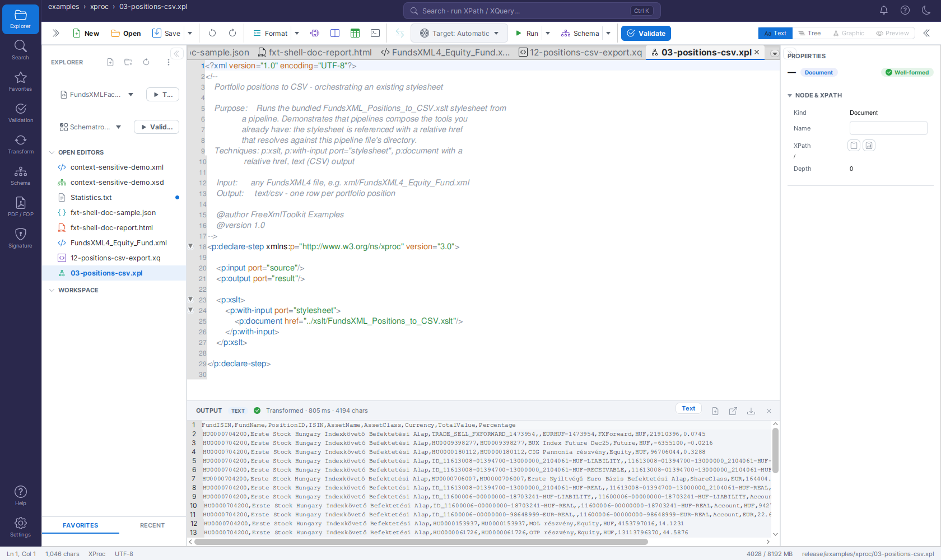Open the Target: Automatic dropdown
This screenshot has width=941, height=560.
(x=459, y=33)
